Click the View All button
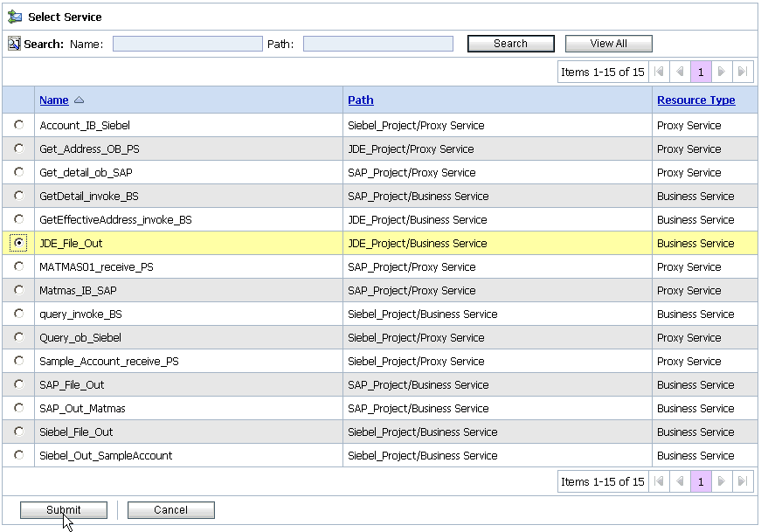The width and height of the screenshot is (761, 532). point(608,43)
